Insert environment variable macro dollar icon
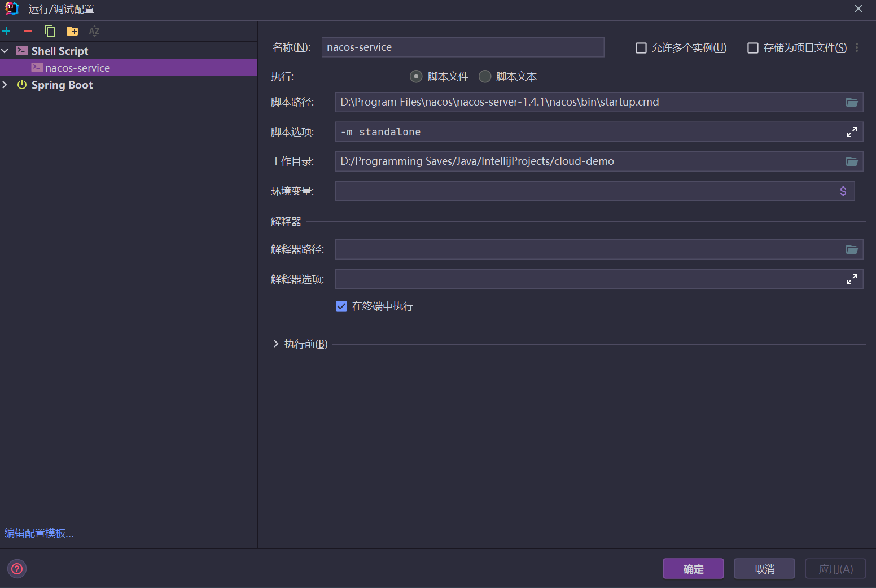Image resolution: width=876 pixels, height=588 pixels. click(843, 191)
